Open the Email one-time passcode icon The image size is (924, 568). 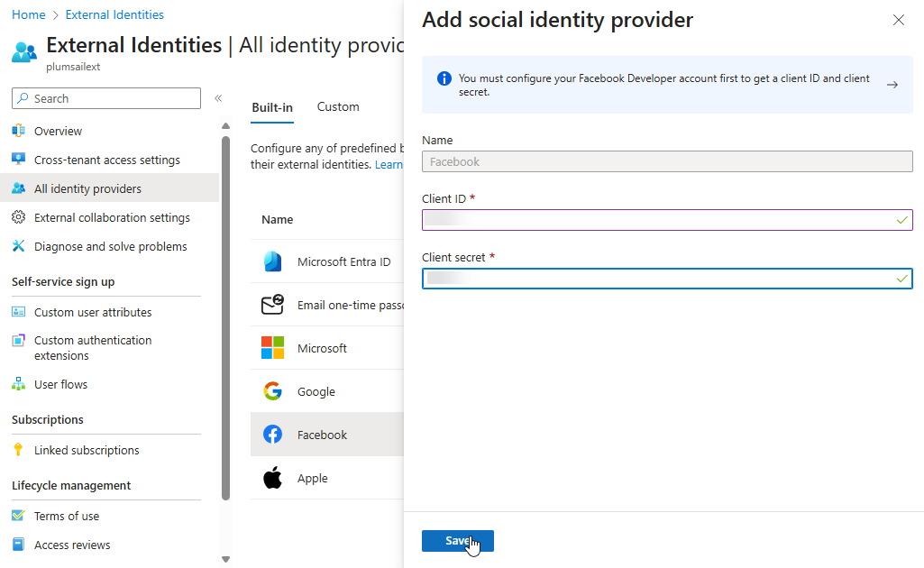click(272, 305)
